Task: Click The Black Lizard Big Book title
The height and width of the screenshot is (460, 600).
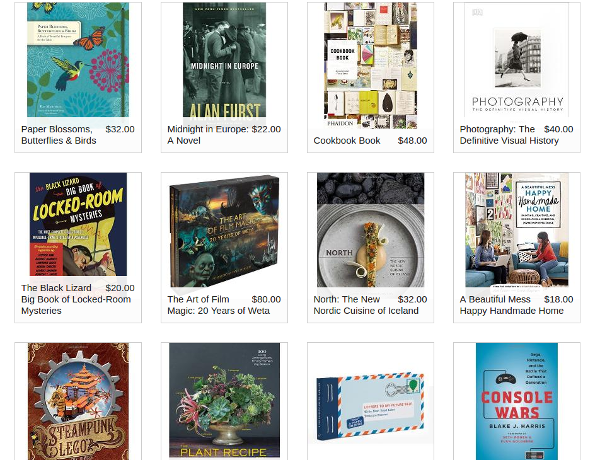Action: (x=76, y=299)
